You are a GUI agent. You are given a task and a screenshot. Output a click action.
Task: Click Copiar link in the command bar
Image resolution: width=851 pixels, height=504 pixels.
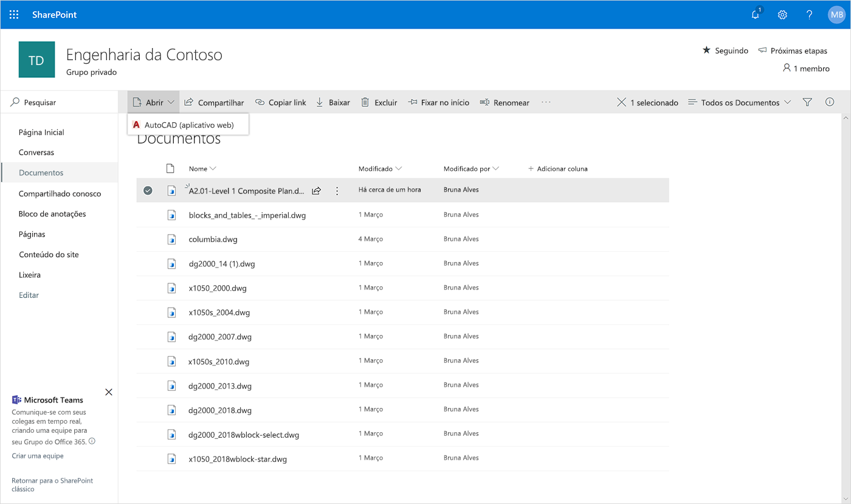(x=280, y=102)
